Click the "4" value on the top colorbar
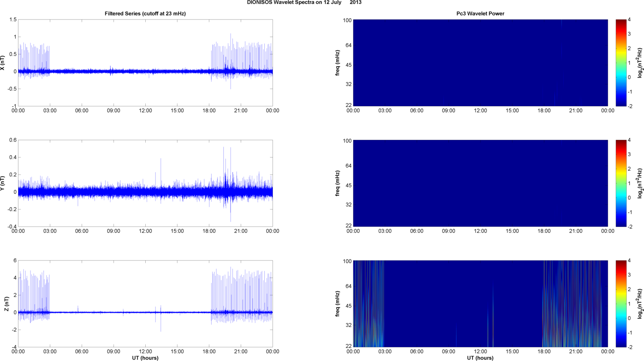Screen dimensions: 644x361 coord(630,20)
